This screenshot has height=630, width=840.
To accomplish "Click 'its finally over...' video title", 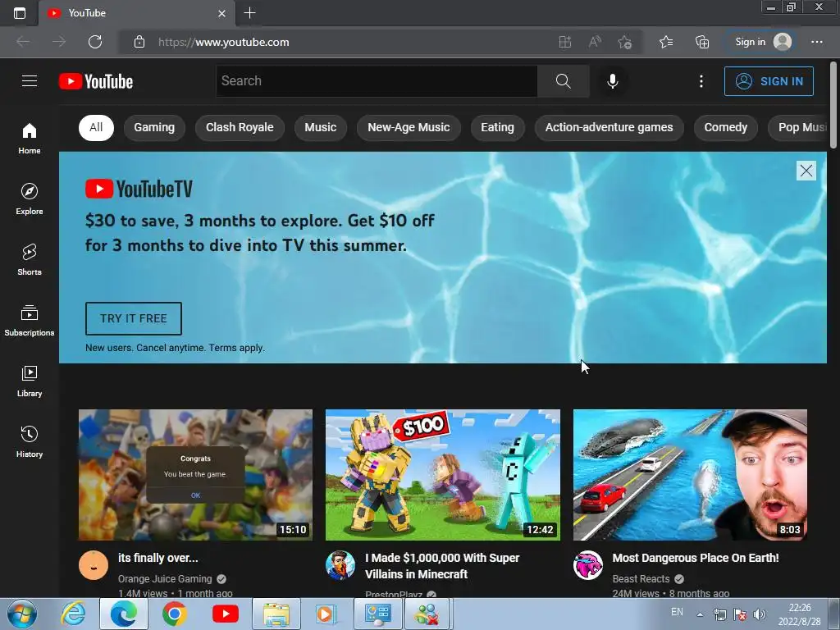I will [x=158, y=558].
